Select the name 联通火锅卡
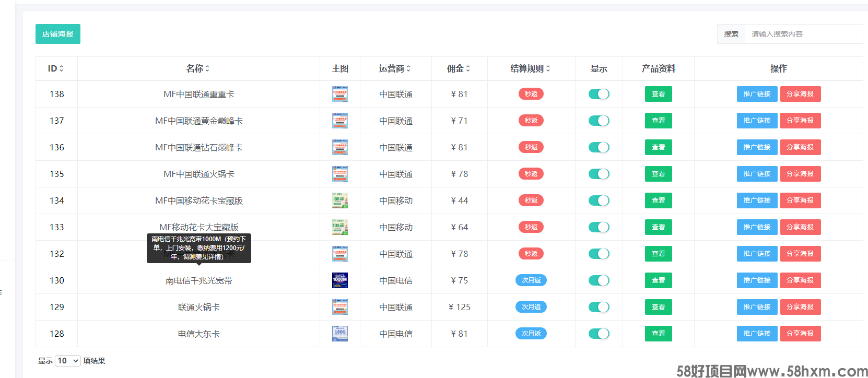This screenshot has width=868, height=378. 199,308
